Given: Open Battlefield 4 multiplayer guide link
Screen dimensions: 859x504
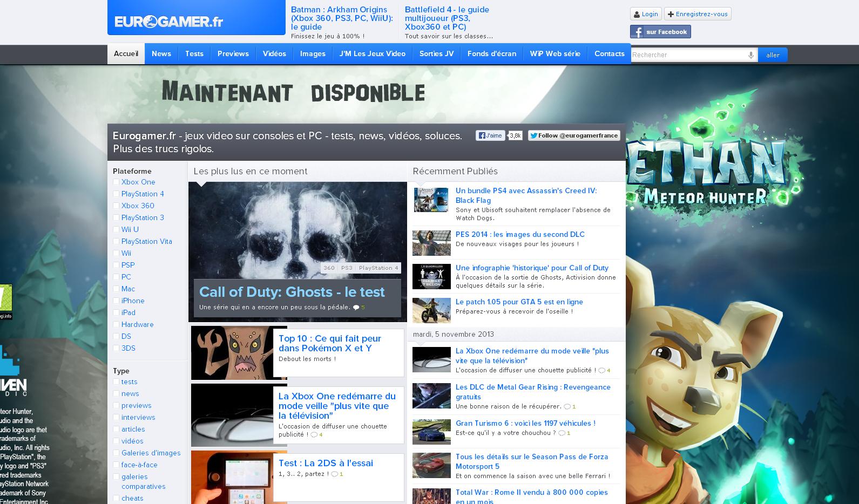Looking at the screenshot, I should tap(447, 18).
